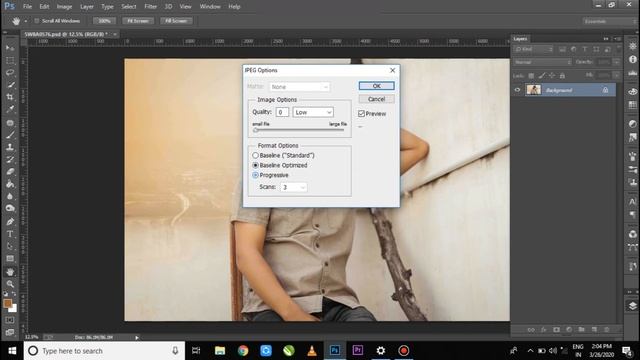This screenshot has height=360, width=640.
Task: Open the Essentials workspace dropdown
Action: tap(609, 21)
